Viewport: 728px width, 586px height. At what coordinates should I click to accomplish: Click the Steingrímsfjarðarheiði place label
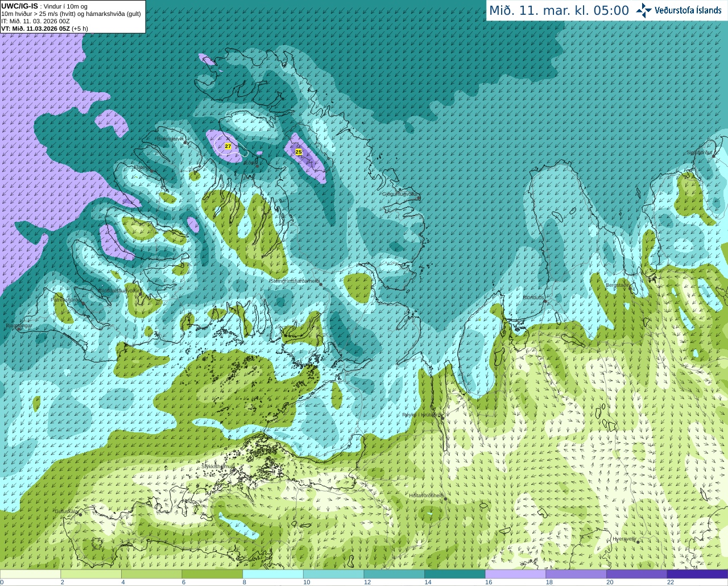(x=294, y=281)
